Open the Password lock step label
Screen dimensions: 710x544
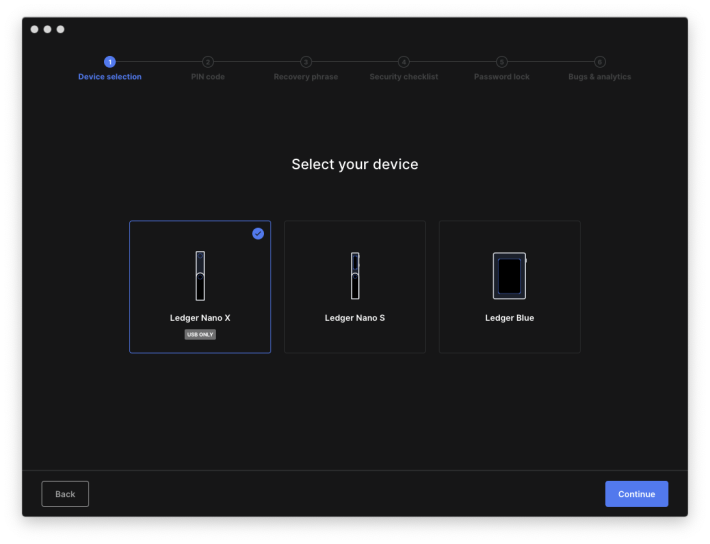point(502,77)
